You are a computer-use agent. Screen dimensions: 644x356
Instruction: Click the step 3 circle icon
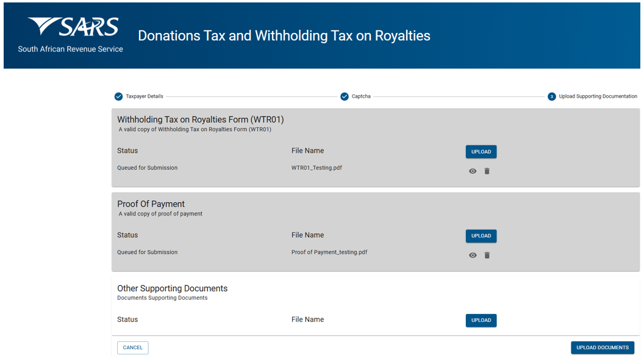coord(551,96)
